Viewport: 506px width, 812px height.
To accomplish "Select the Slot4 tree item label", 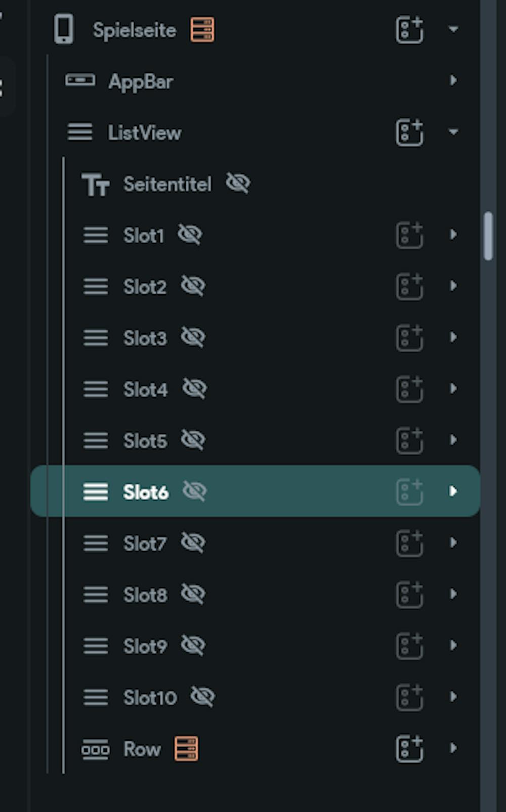I will point(145,389).
